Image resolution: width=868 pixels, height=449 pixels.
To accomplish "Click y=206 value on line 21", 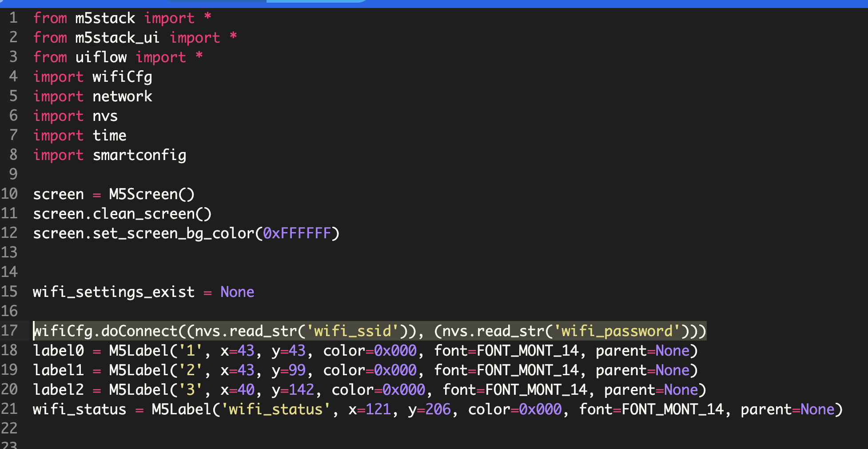I will click(x=429, y=409).
